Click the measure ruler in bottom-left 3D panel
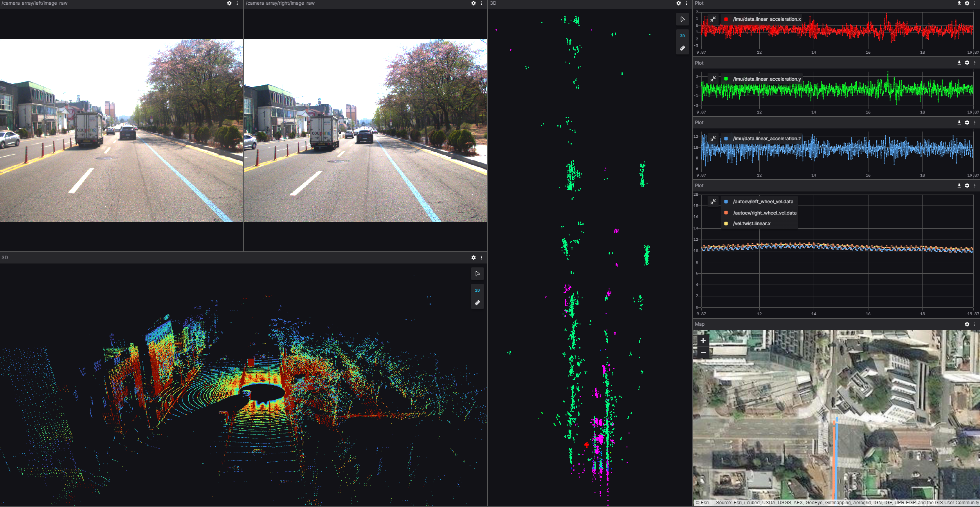This screenshot has height=507, width=980. (477, 303)
